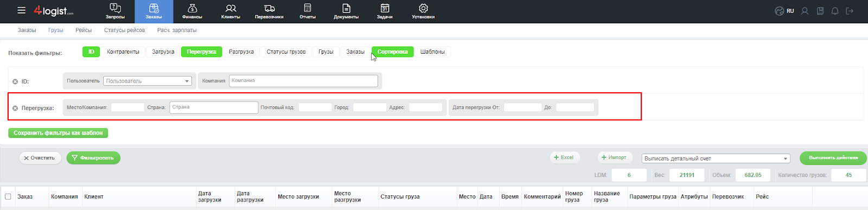Click Выполнить действия button
This screenshot has height=210, width=868.
(x=833, y=158)
